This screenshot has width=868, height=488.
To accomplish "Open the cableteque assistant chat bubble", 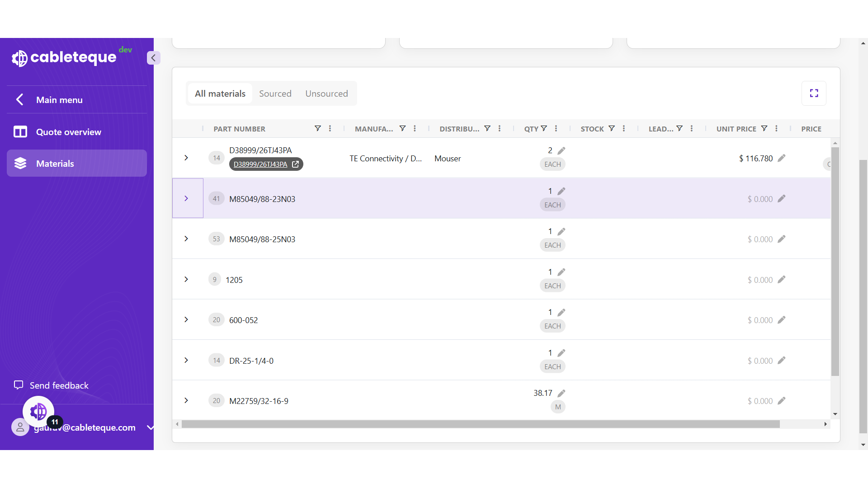I will coord(38,412).
